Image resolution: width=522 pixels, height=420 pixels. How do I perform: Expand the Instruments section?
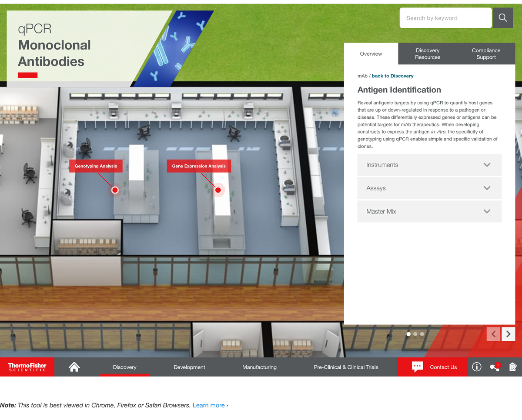pyautogui.click(x=429, y=165)
